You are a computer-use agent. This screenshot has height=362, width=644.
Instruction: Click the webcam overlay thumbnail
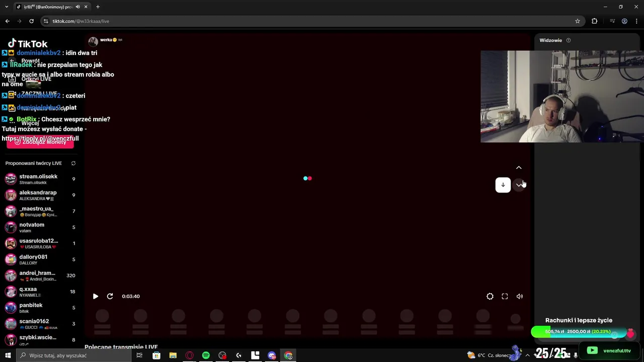[562, 97]
